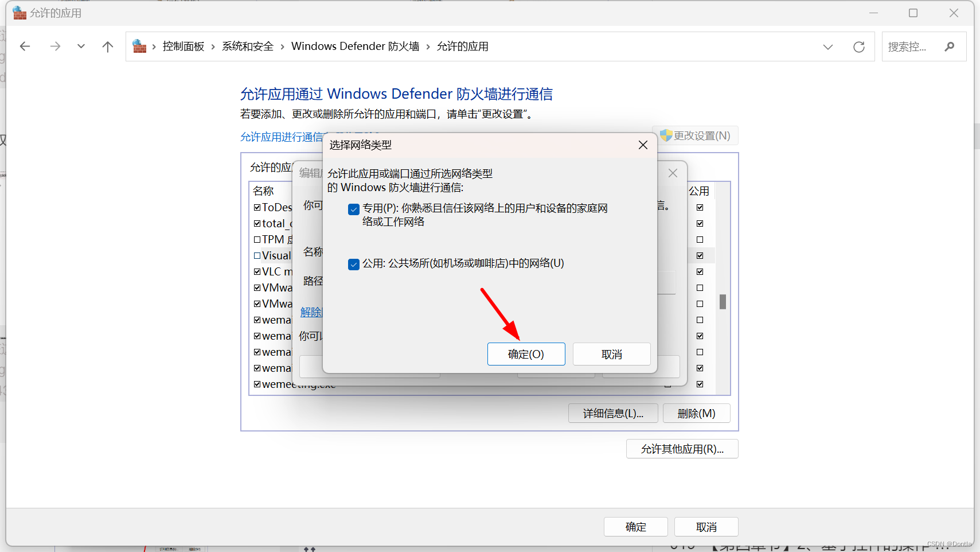Toggle VLC m entry checkbox
This screenshot has height=552, width=980.
pyautogui.click(x=257, y=271)
